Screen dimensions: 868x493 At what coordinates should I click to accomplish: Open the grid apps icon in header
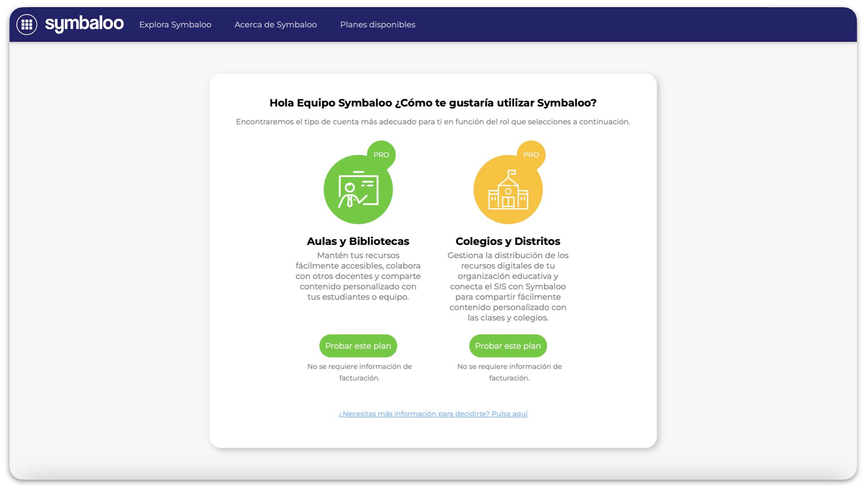(27, 25)
